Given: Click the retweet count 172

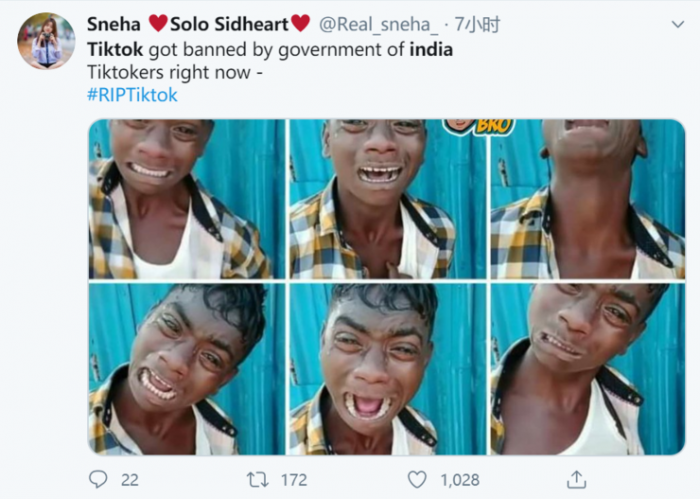Looking at the screenshot, I should [x=293, y=480].
